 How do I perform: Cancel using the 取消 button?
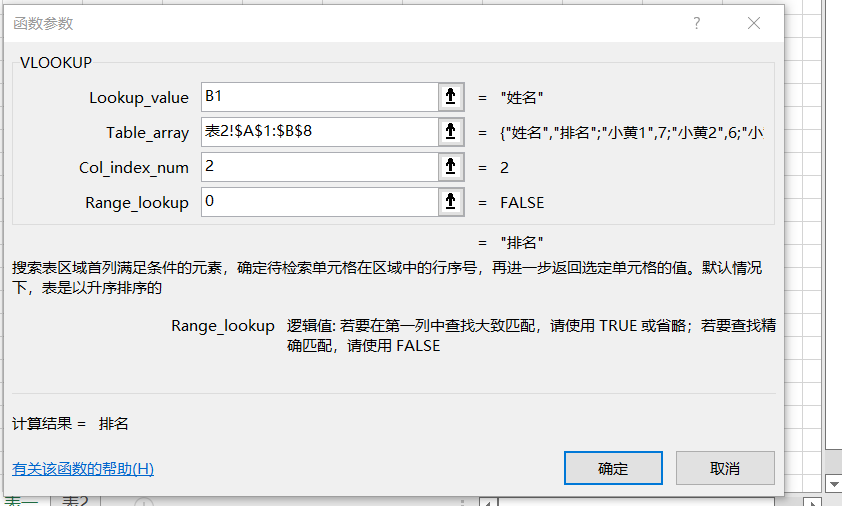point(725,468)
